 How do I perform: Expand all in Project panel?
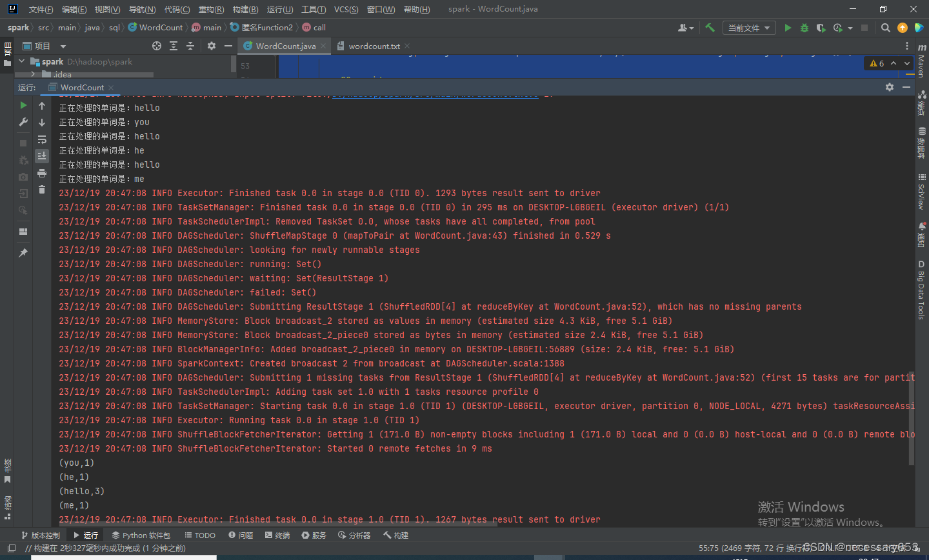[174, 46]
